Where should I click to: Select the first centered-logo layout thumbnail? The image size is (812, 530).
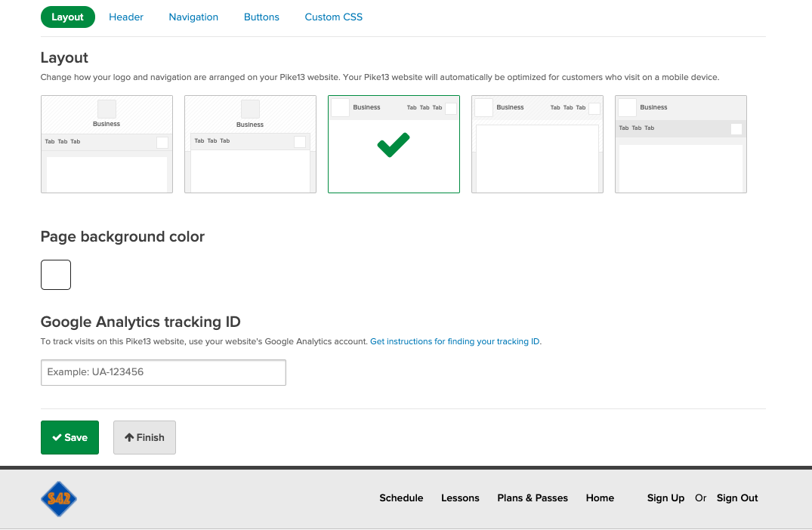coord(107,144)
